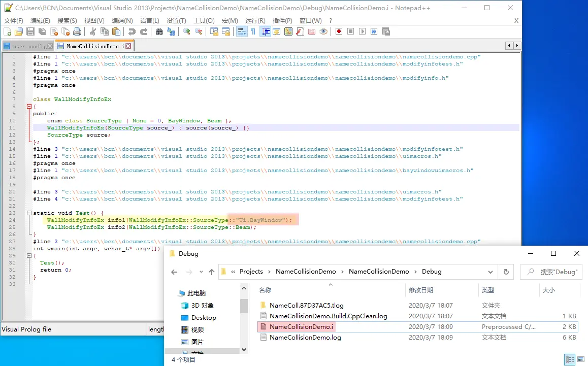
Task: Collapse fold marker at Test function line 23
Action: [29, 213]
